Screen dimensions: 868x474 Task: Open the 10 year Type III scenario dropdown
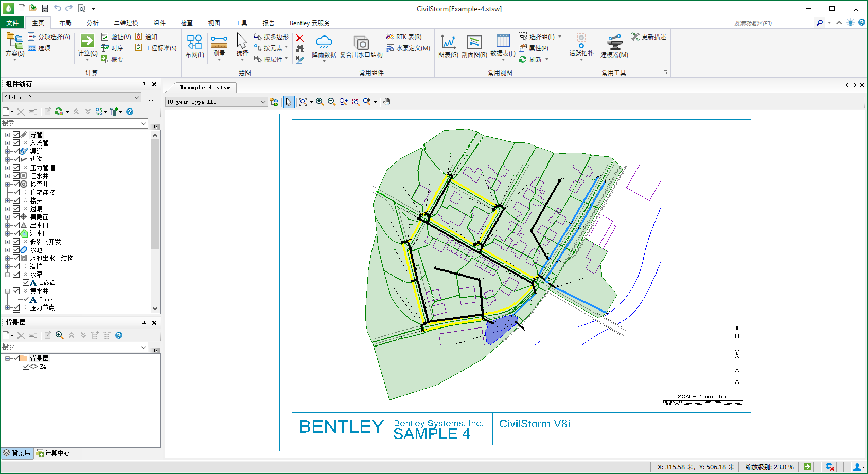point(263,101)
